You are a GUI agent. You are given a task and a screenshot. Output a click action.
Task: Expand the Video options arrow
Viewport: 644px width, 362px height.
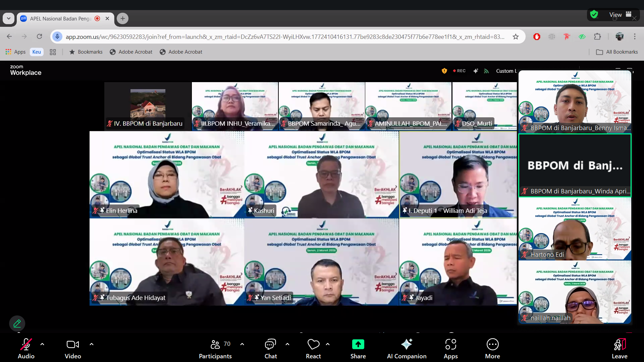click(x=92, y=344)
